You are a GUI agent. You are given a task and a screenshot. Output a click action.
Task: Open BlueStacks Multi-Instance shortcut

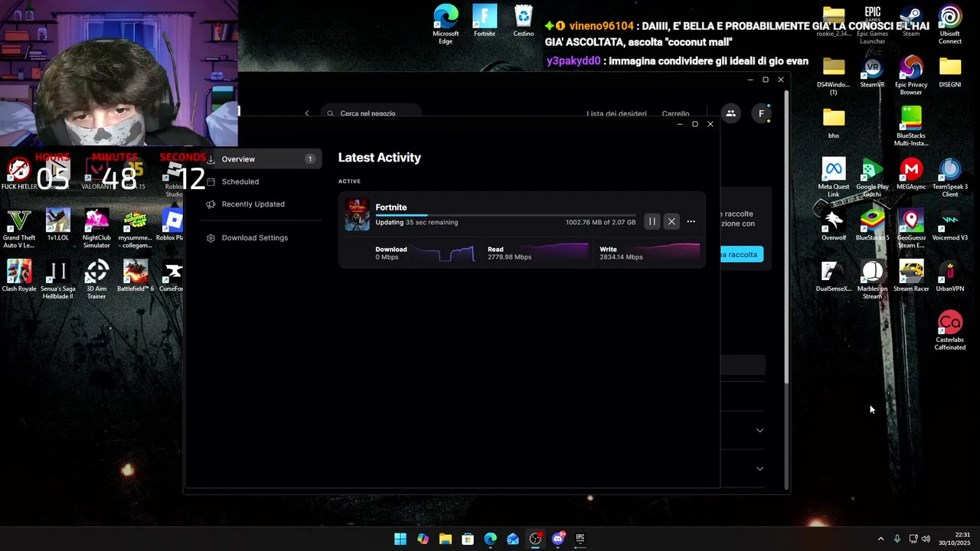(911, 127)
